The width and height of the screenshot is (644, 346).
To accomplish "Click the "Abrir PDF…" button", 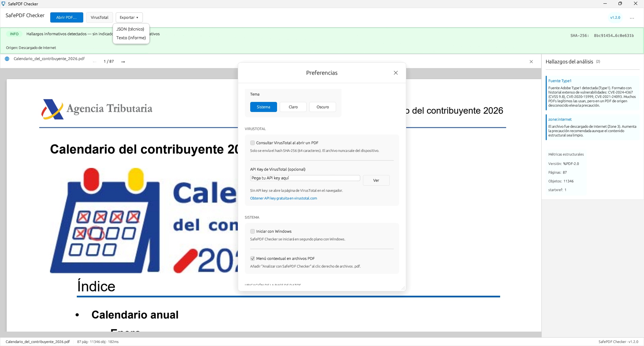I will (66, 17).
